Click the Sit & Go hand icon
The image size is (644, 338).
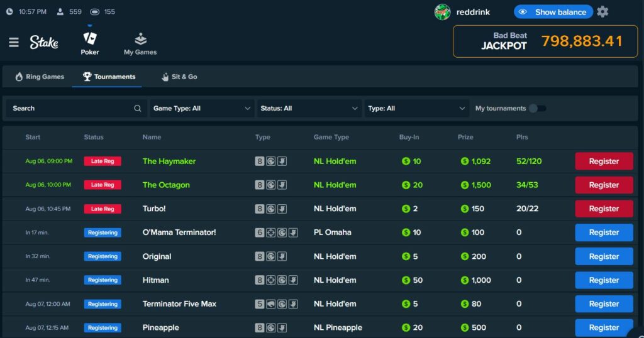point(165,77)
